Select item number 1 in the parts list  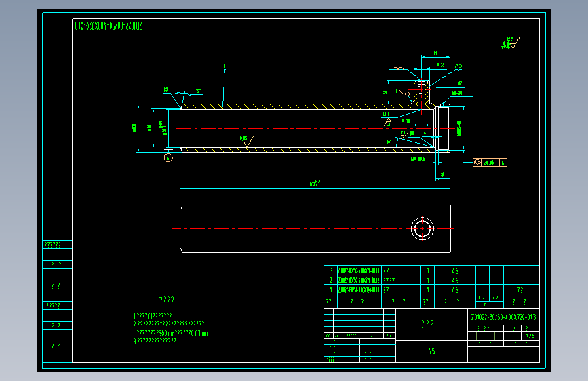331,289
